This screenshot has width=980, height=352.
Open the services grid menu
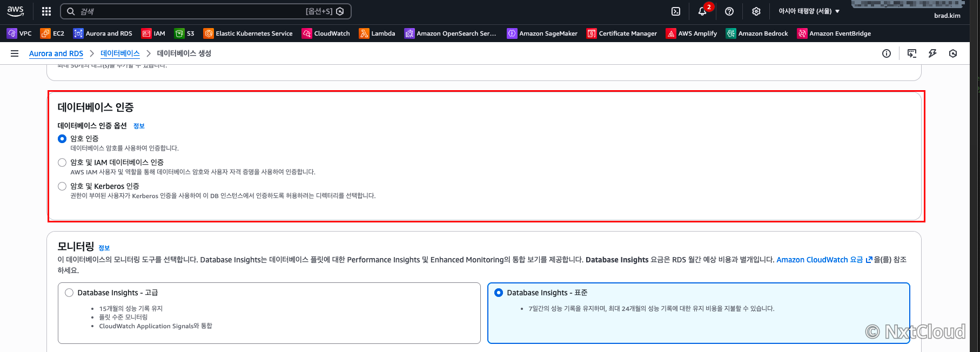46,11
